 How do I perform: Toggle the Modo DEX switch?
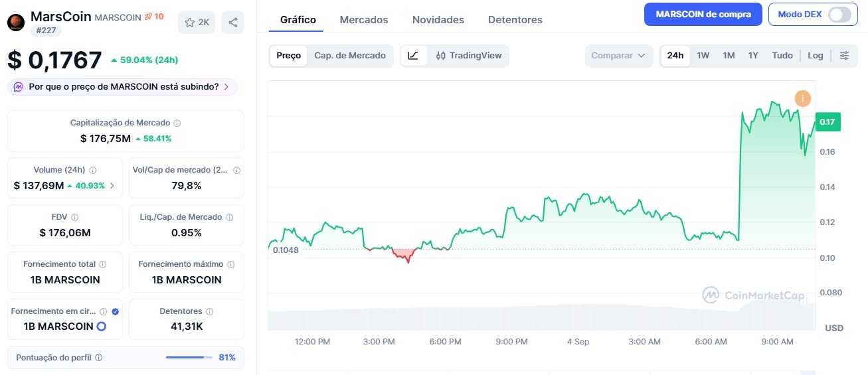coord(839,15)
